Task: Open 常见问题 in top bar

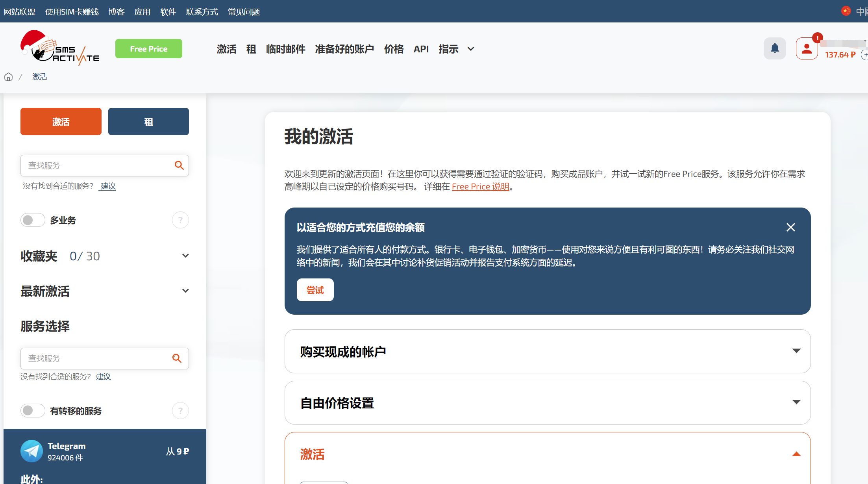Action: pos(244,12)
